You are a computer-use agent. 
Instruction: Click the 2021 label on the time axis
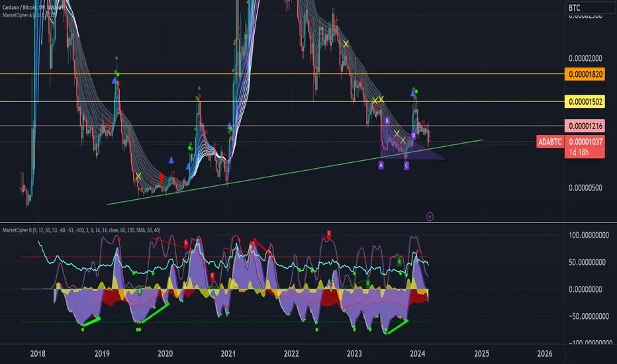228,354
